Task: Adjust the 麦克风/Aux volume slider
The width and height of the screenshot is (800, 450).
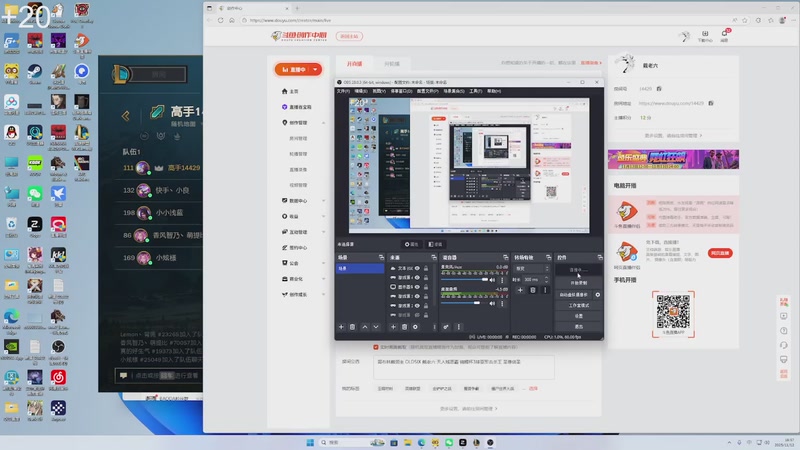Action: [x=464, y=280]
